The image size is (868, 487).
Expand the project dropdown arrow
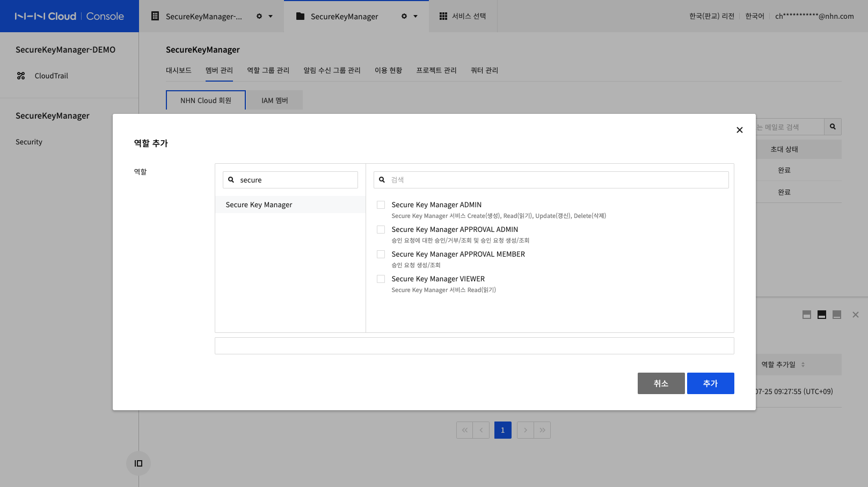415,16
